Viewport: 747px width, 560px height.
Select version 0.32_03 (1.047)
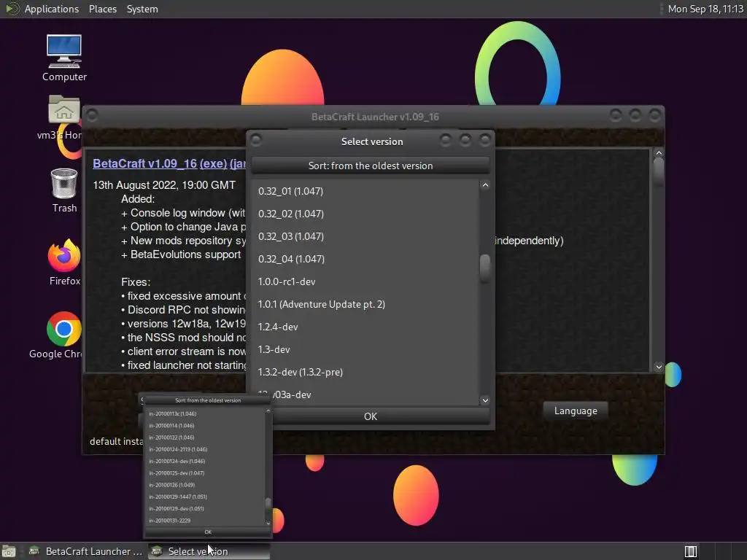(365, 236)
